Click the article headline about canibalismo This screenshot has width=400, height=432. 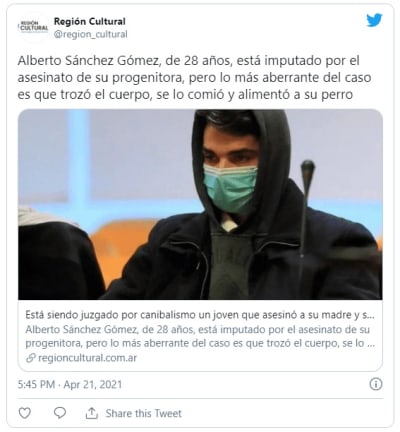click(x=200, y=315)
